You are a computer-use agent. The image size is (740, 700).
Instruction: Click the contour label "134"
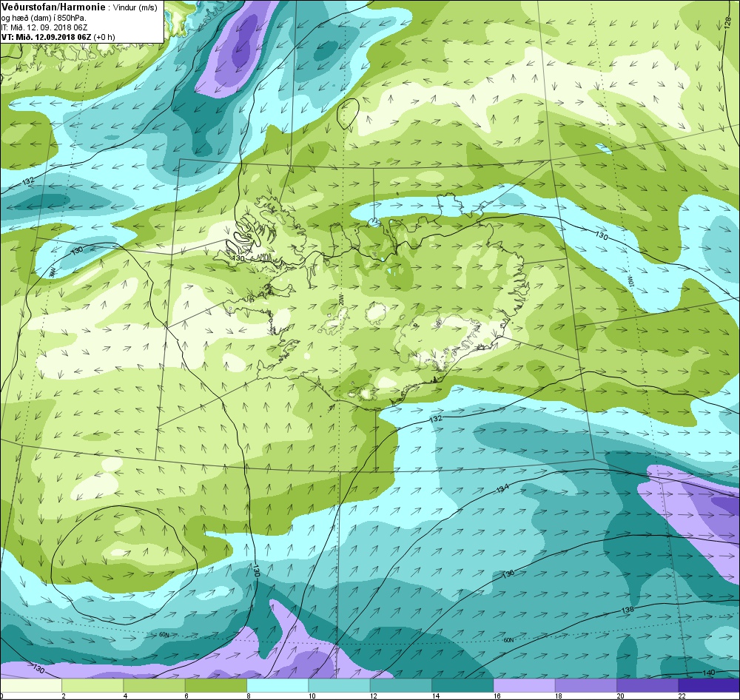click(502, 489)
